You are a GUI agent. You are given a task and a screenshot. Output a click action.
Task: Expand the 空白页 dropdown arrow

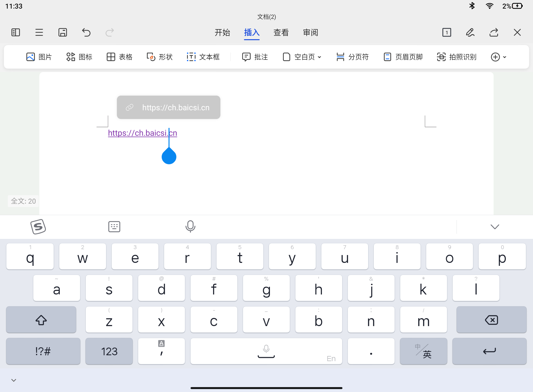(319, 57)
